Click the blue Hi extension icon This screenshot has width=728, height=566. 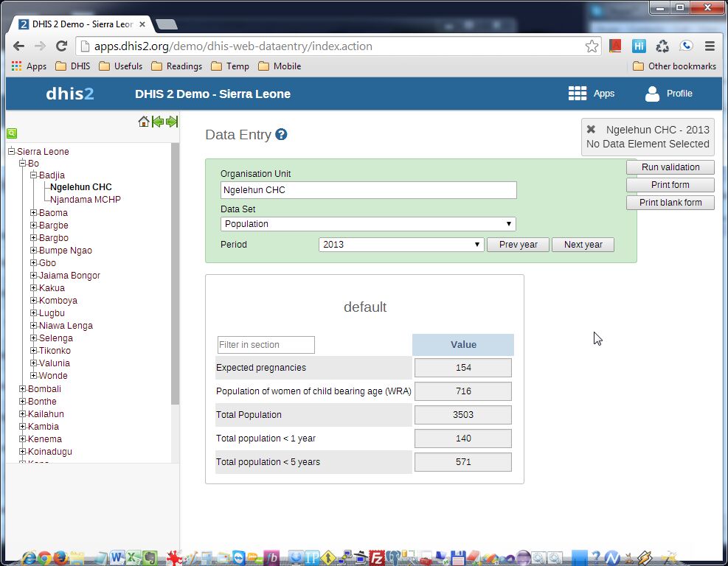[x=639, y=46]
